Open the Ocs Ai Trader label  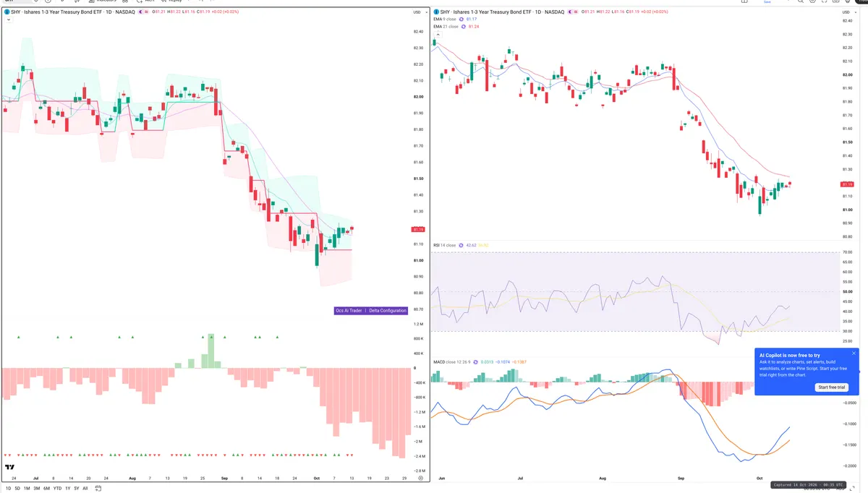point(349,310)
